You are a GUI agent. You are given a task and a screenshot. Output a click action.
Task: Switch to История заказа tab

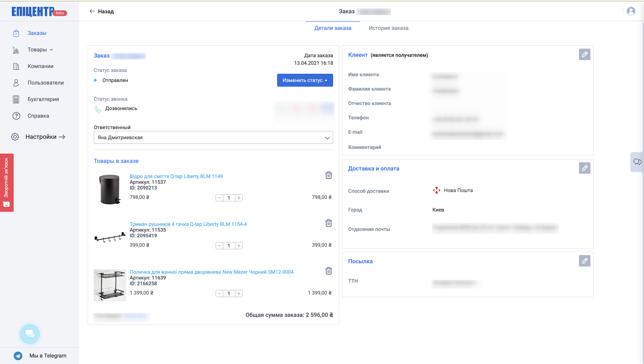tap(388, 28)
